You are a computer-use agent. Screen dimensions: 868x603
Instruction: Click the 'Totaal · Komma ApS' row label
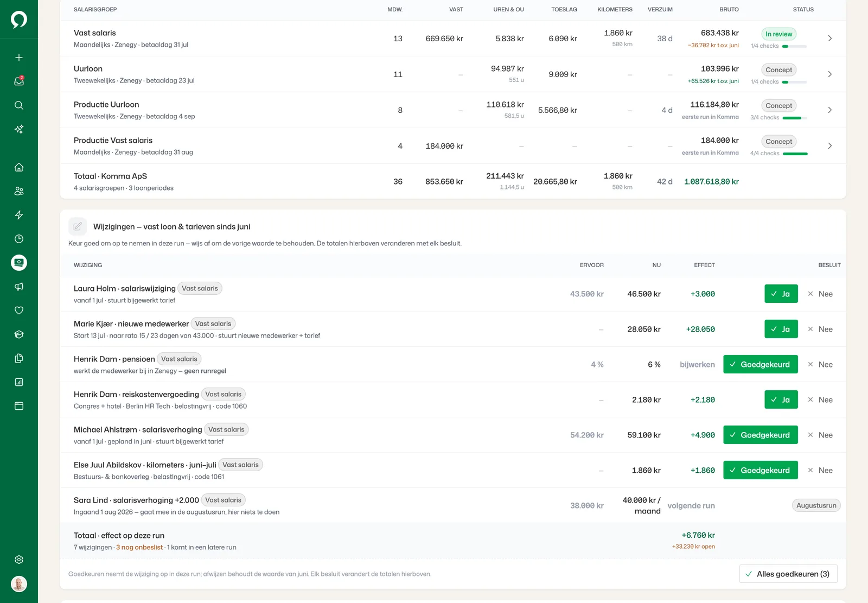(110, 176)
